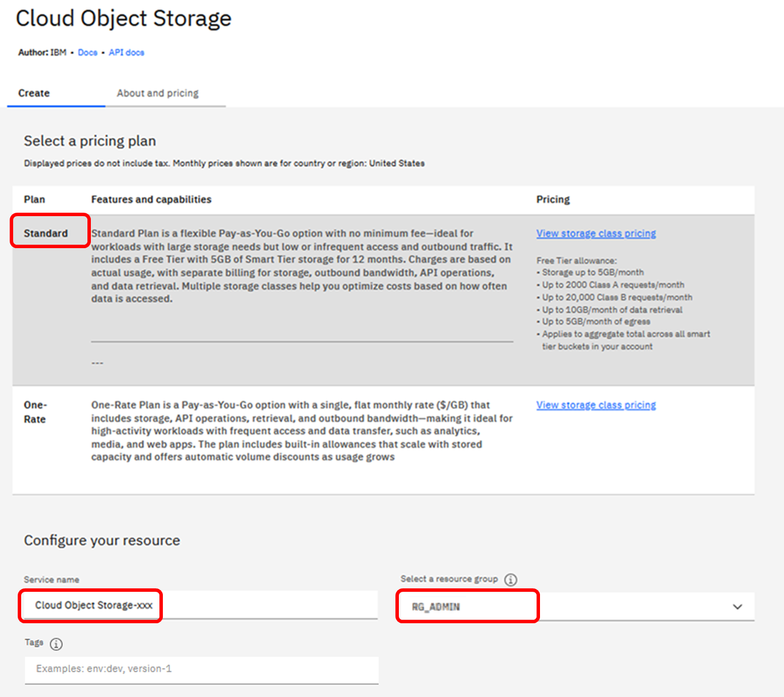The height and width of the screenshot is (697, 784).
Task: Select the Standard pricing plan
Action: [46, 233]
